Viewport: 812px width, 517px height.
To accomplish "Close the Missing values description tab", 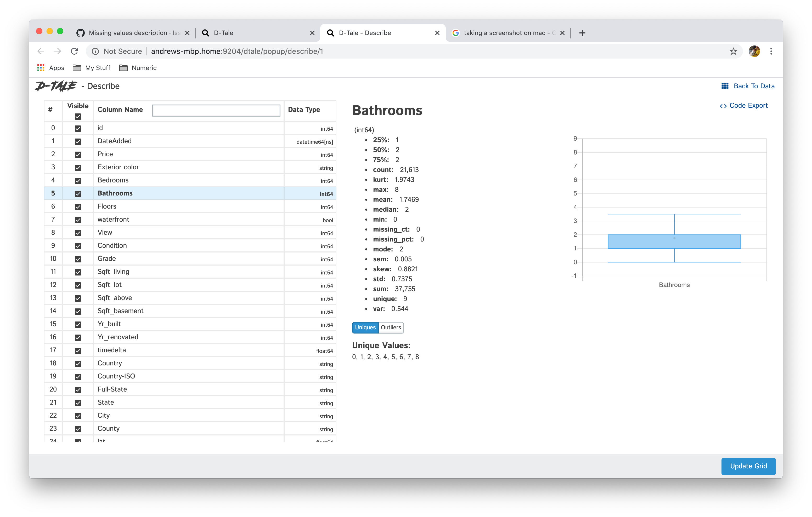I will (x=188, y=33).
